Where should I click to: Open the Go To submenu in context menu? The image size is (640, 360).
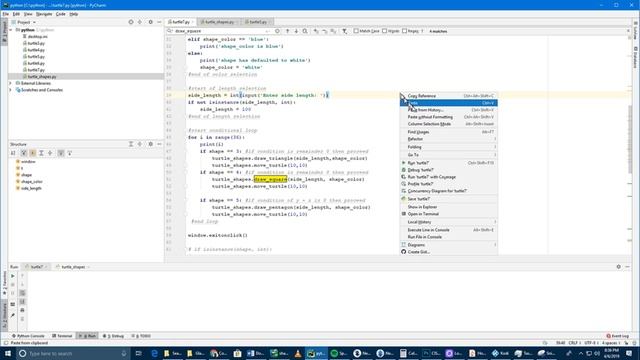point(449,155)
